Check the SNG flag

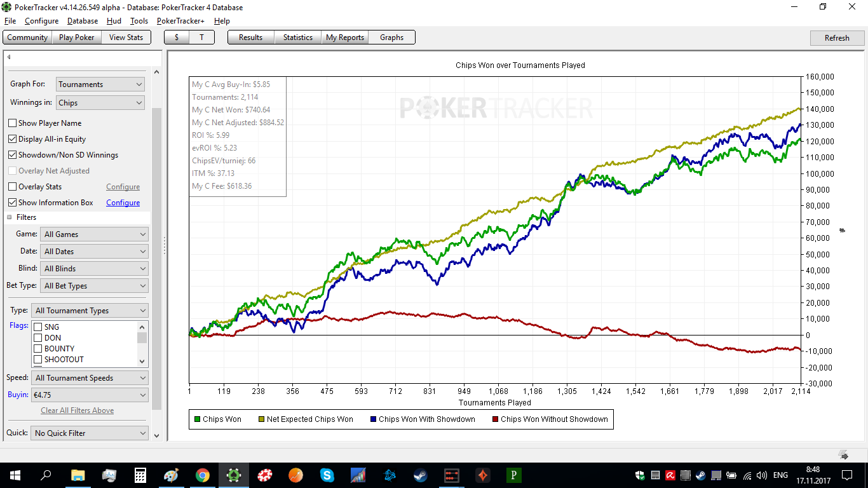37,327
